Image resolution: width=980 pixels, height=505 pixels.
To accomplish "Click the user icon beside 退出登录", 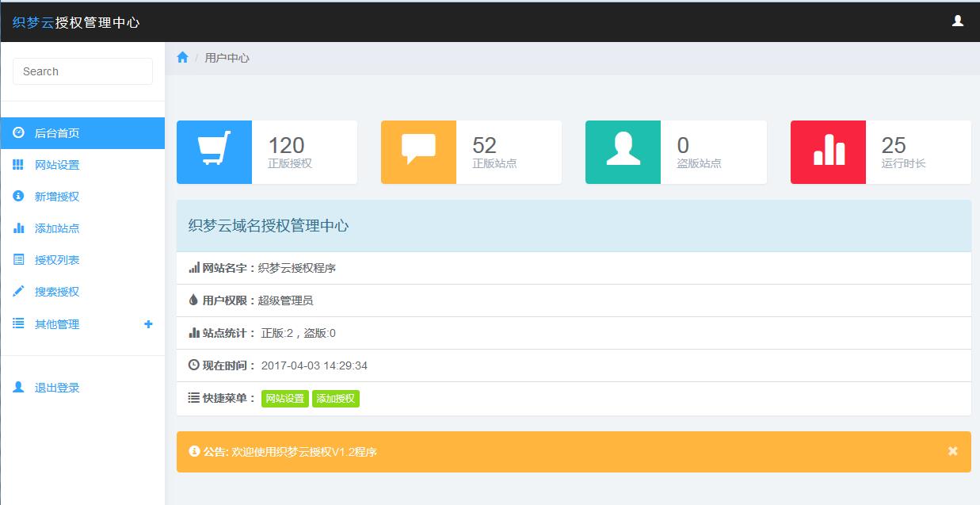I will click(18, 387).
